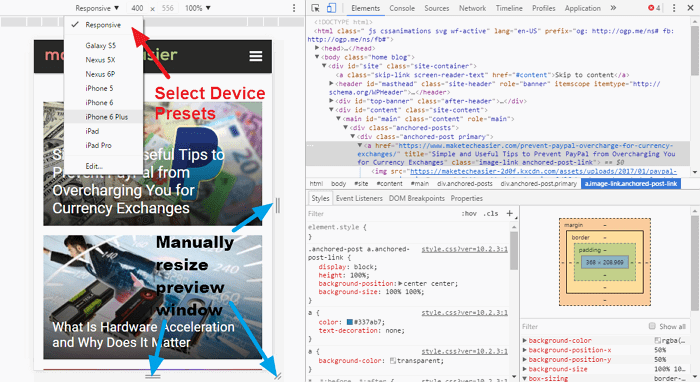Open the Network tab
This screenshot has width=700, height=382.
(472, 8)
